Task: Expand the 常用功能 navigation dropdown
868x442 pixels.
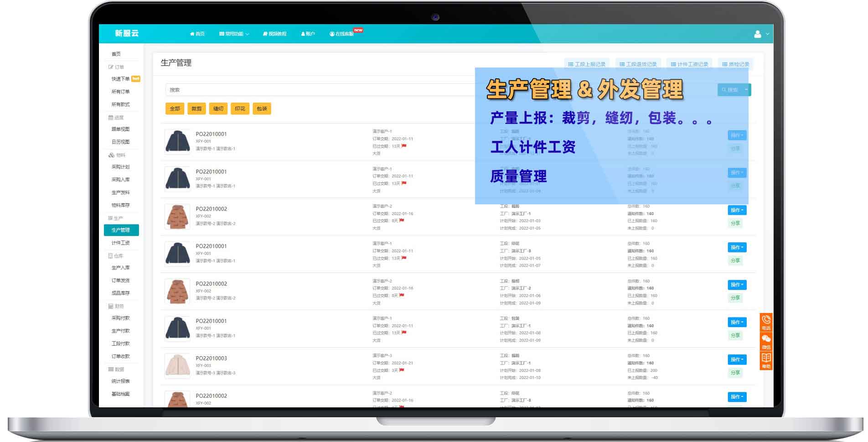Action: click(233, 34)
